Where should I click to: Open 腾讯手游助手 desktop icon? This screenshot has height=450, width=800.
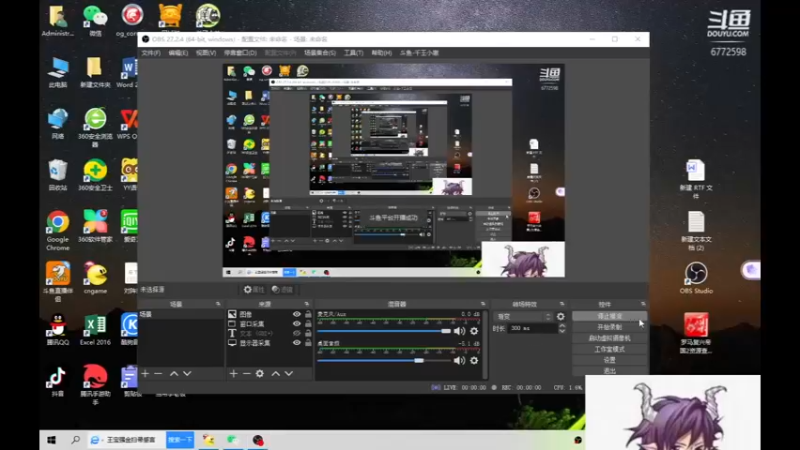coord(95,385)
